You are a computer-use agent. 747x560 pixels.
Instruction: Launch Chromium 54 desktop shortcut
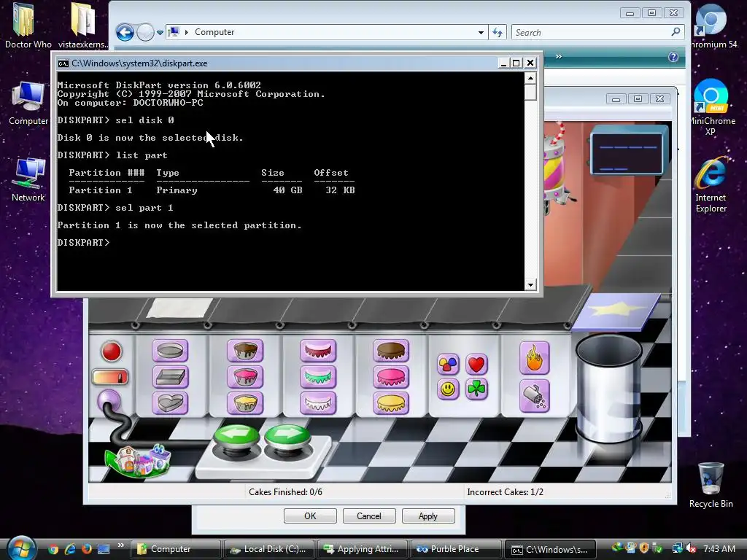pyautogui.click(x=713, y=26)
